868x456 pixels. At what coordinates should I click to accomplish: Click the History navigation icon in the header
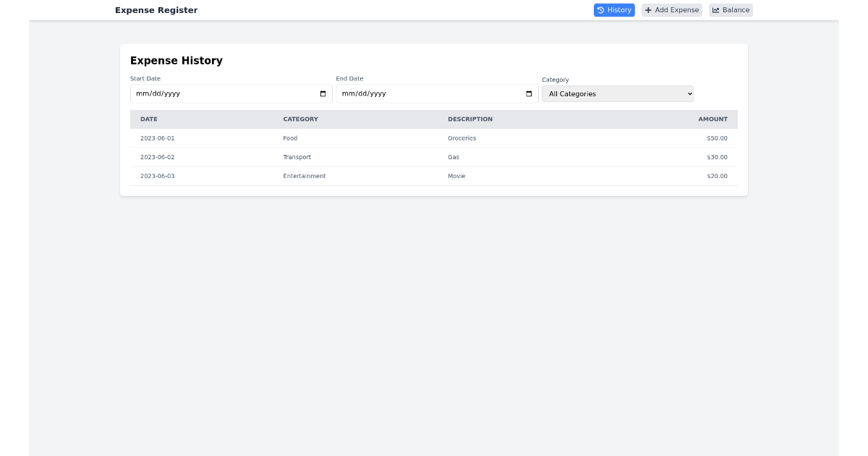(601, 9)
